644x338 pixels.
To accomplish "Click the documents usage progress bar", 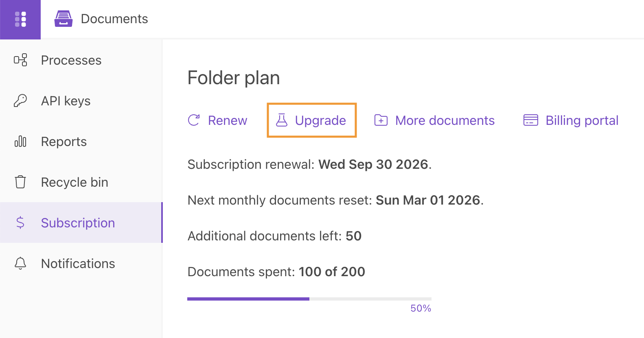I will (x=309, y=299).
